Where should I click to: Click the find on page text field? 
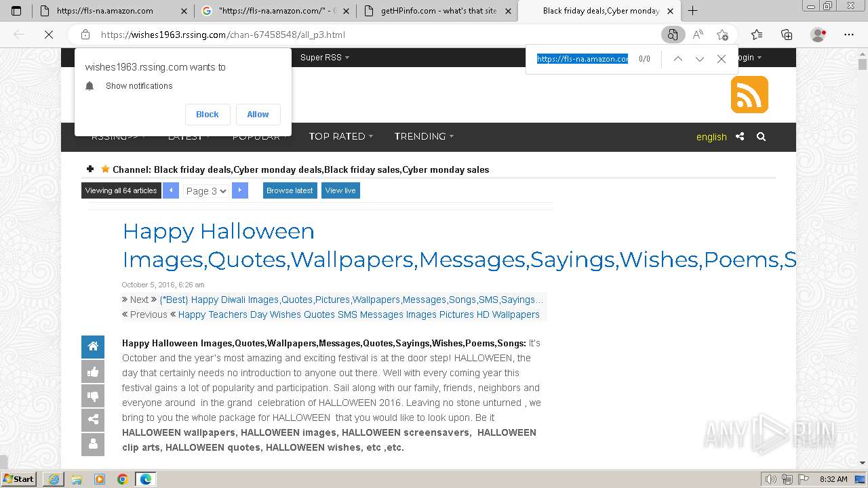click(583, 59)
